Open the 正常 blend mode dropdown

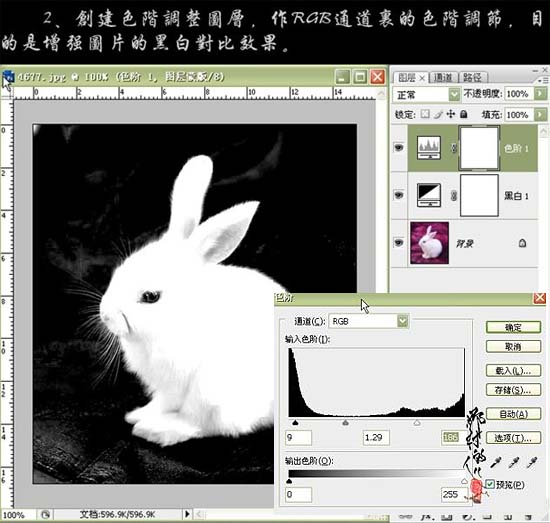[454, 94]
